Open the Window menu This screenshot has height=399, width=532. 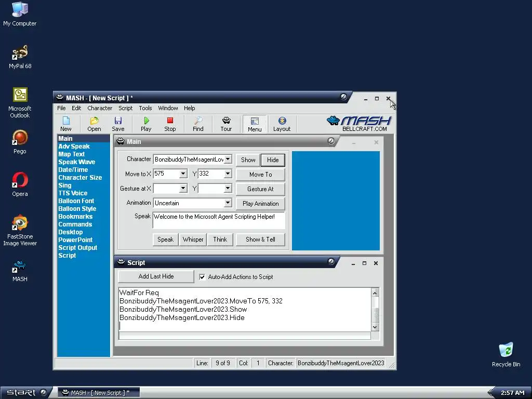168,108
